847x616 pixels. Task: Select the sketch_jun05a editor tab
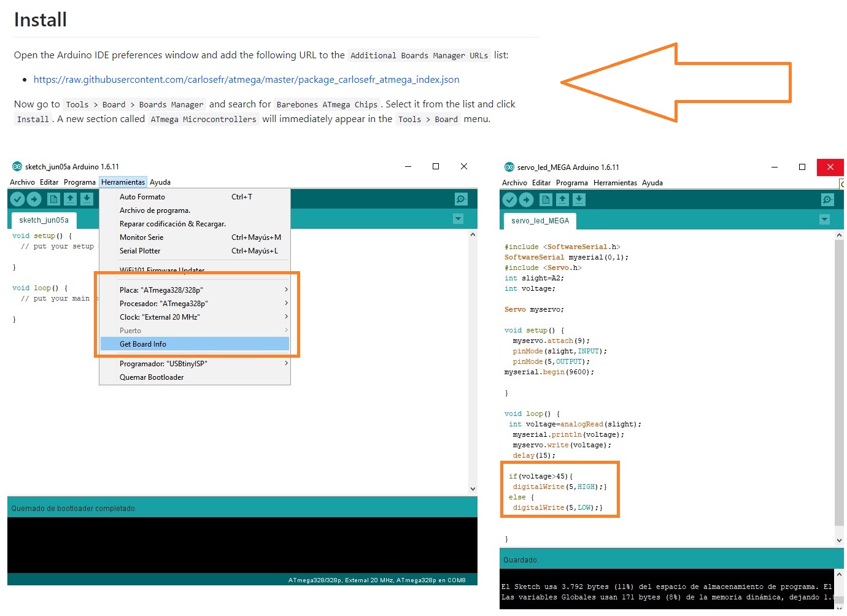coord(44,220)
